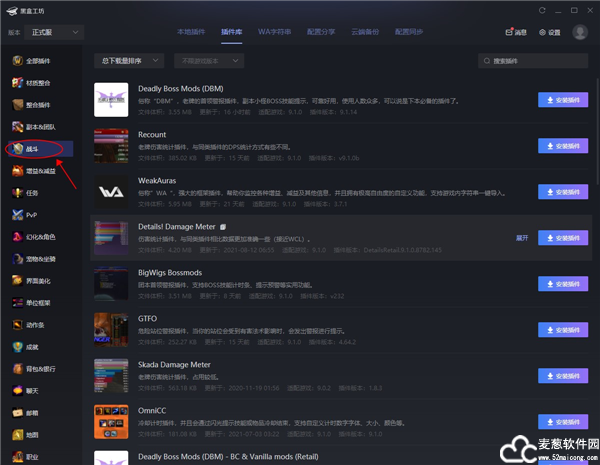The image size is (600, 465).
Task: Select the 背包&银行 bags category
Action: click(34, 369)
